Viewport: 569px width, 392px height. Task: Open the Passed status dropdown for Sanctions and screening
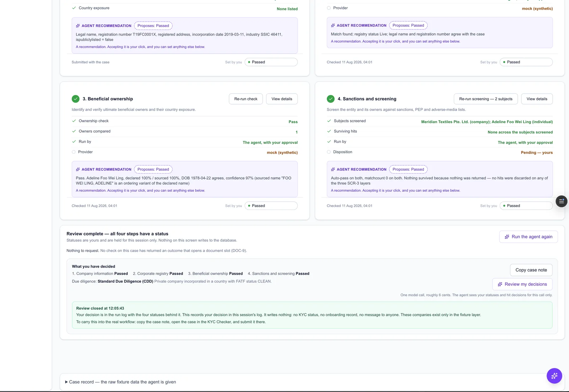click(x=526, y=206)
